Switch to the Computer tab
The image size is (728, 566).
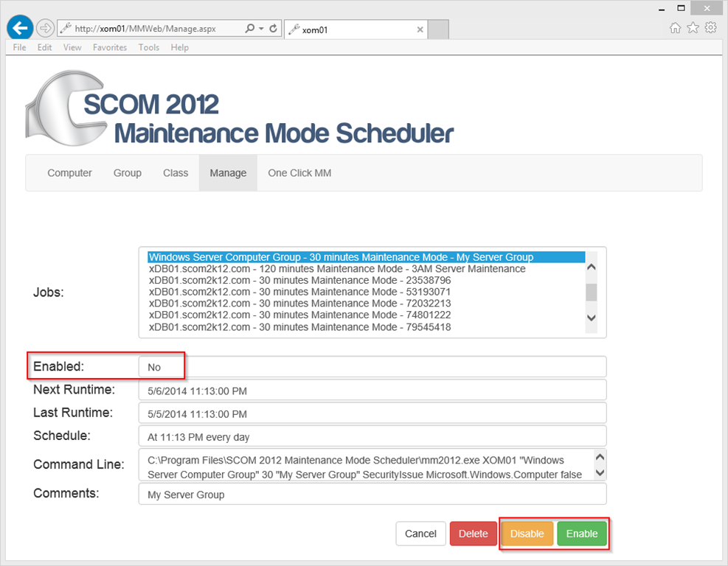(69, 173)
